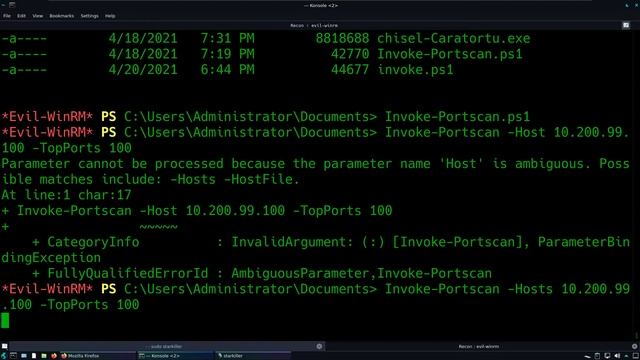Click 'AmbiguousParameter,Invoke-Portscan' text
The width and height of the screenshot is (640, 360).
click(x=362, y=273)
